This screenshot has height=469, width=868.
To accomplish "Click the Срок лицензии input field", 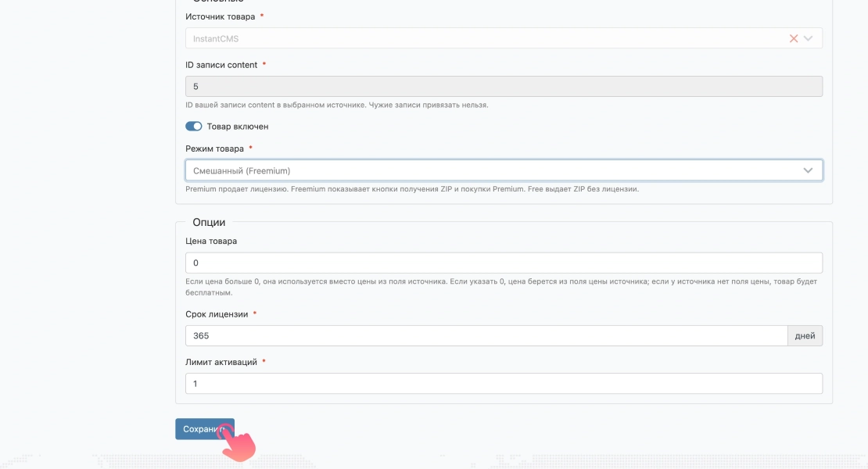I will click(486, 335).
